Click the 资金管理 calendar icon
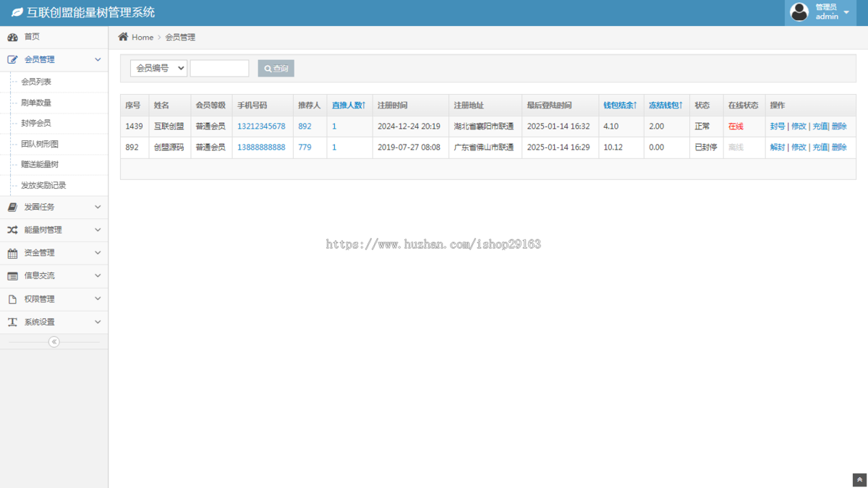Image resolution: width=868 pixels, height=488 pixels. pos(12,253)
